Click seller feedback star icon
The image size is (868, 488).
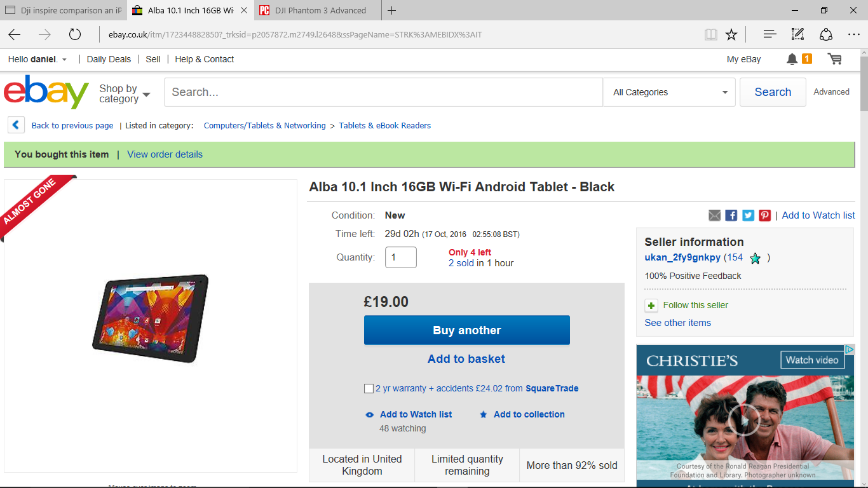pos(755,258)
